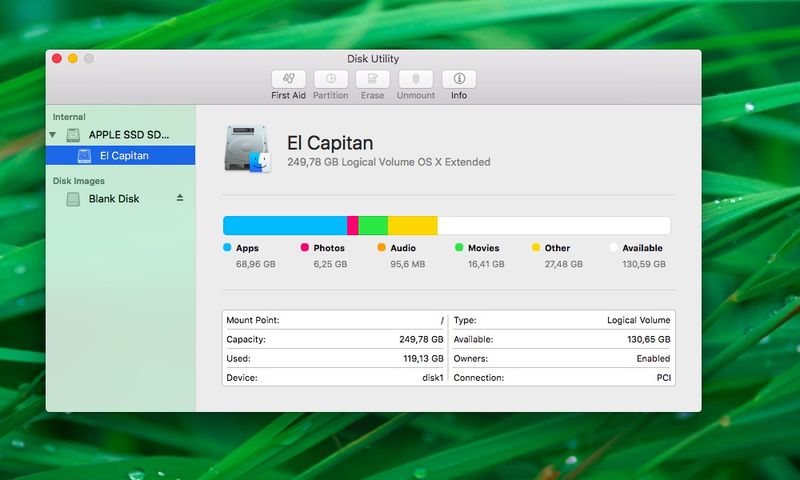Click the Mount Point row label
Viewport: 800px width, 480px height.
253,320
